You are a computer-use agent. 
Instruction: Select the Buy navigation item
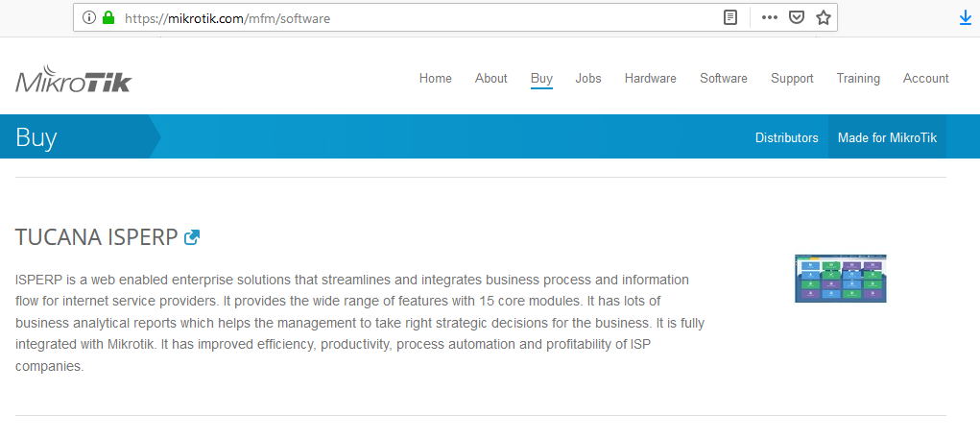click(x=541, y=79)
